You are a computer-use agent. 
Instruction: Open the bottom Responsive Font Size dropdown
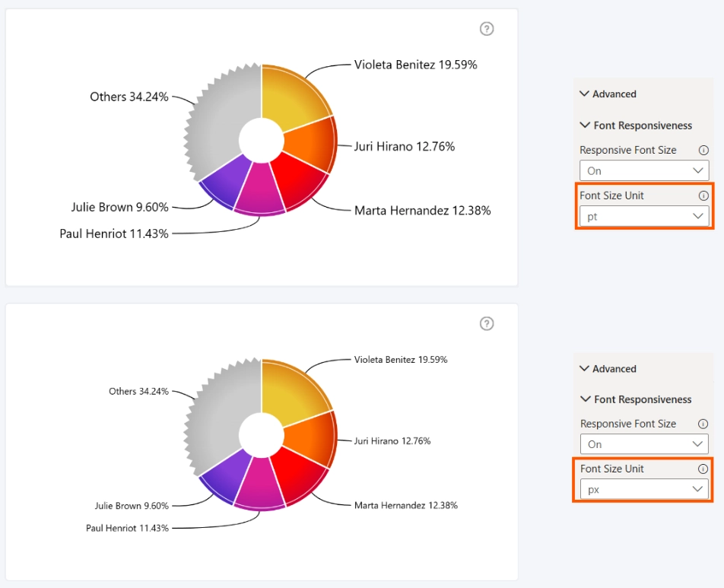click(x=644, y=444)
